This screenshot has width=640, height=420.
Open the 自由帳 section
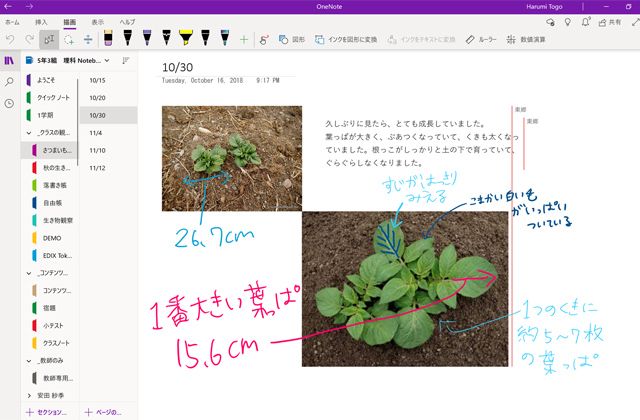[49, 203]
